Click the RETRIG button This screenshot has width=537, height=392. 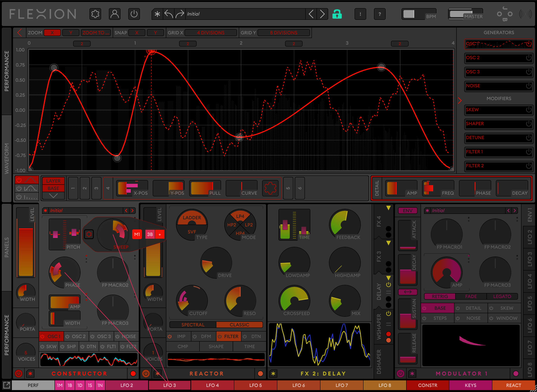[440, 296]
